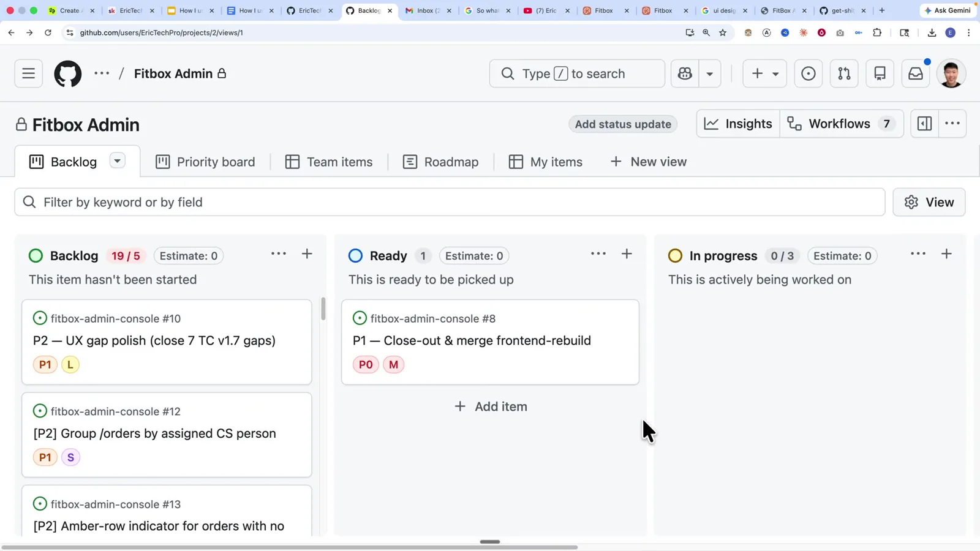Go to GitHub homepage via Octocat logo

(67, 73)
